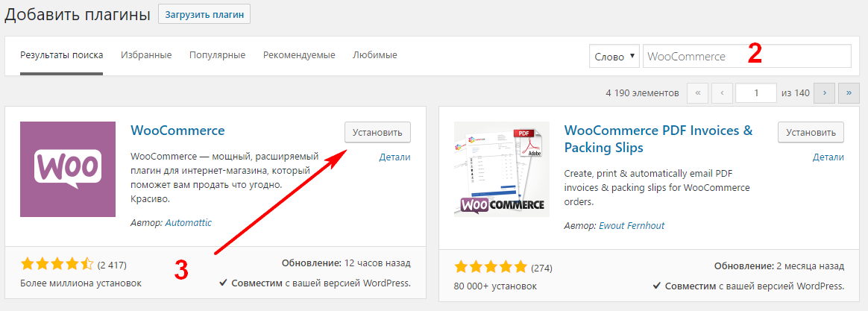The width and height of the screenshot is (868, 311).
Task: Click the Добавить плагины heading
Action: (x=77, y=15)
